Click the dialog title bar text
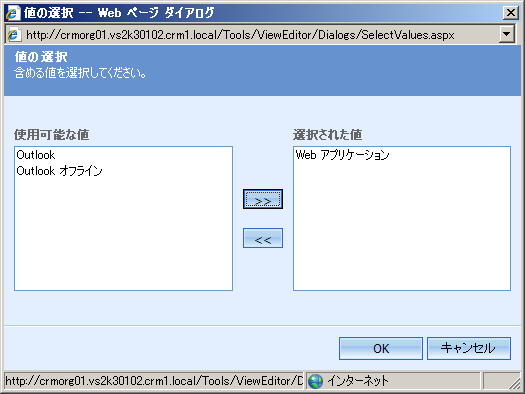 [119, 13]
